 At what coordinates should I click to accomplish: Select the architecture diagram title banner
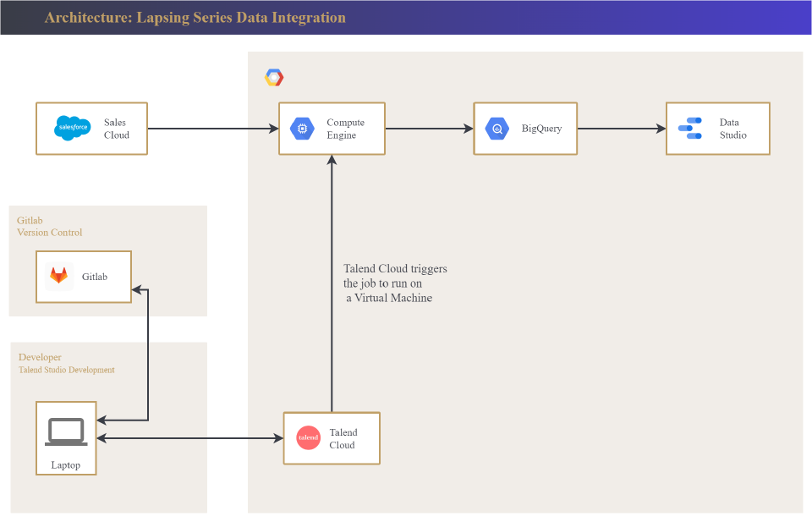click(x=195, y=18)
